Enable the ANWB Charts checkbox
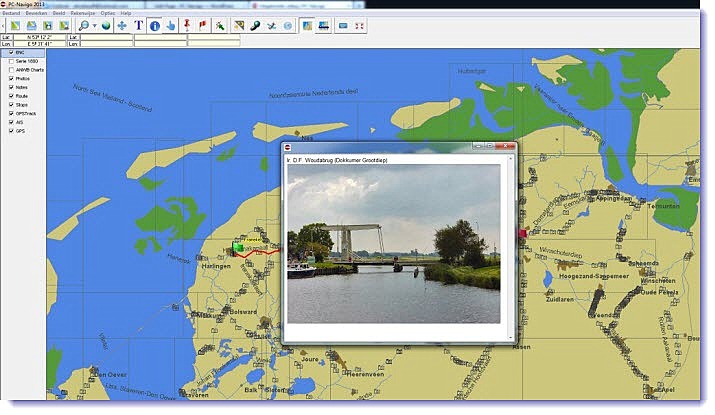This screenshot has width=715, height=415. pos(11,70)
